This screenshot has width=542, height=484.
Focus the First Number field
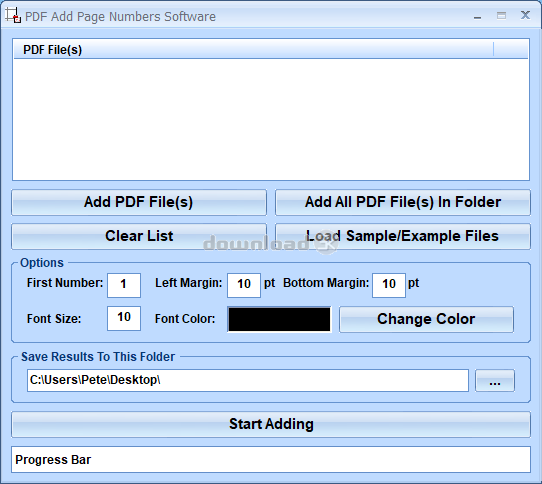124,285
